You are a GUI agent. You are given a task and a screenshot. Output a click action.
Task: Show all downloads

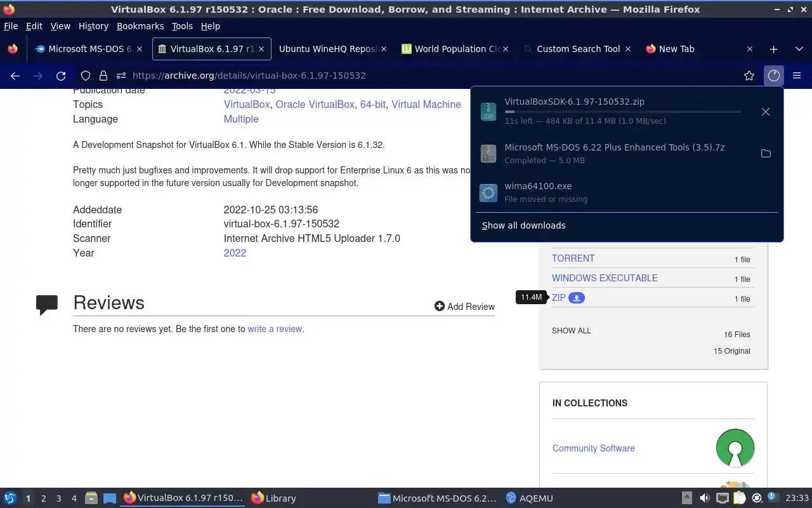(x=523, y=225)
